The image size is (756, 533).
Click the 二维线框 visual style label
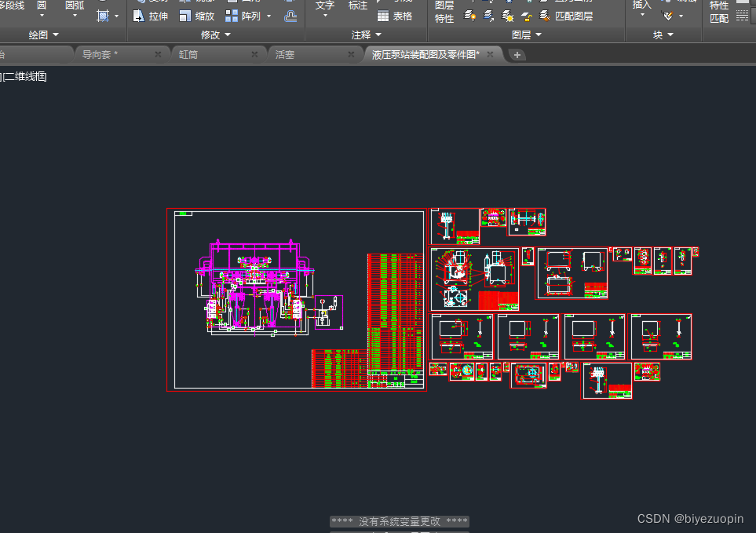click(x=24, y=77)
